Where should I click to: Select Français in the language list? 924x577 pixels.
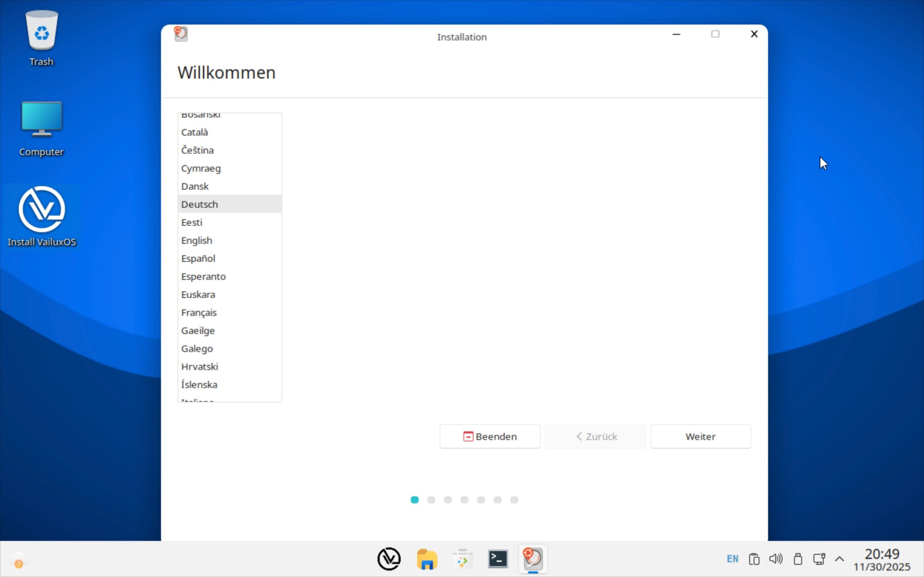point(199,313)
